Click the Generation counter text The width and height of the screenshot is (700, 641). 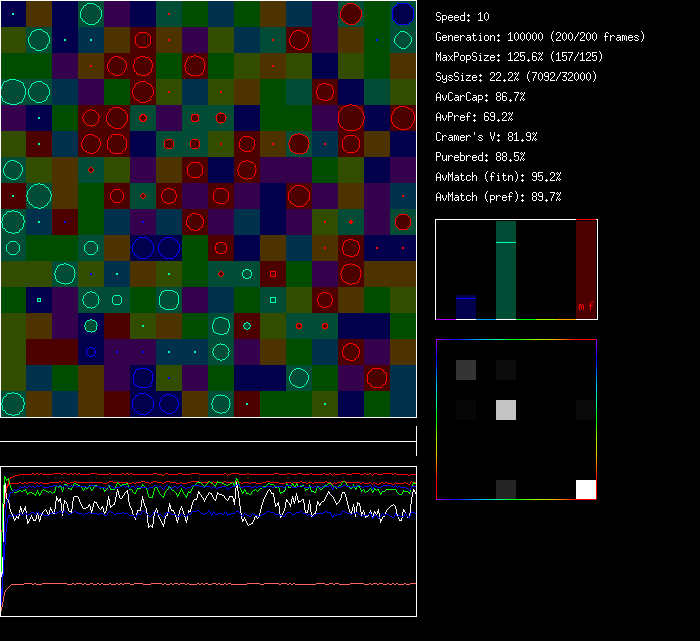539,37
